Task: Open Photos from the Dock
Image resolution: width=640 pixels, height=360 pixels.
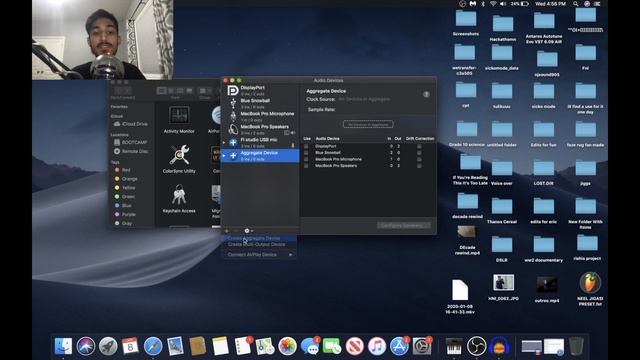Action: coord(287,346)
